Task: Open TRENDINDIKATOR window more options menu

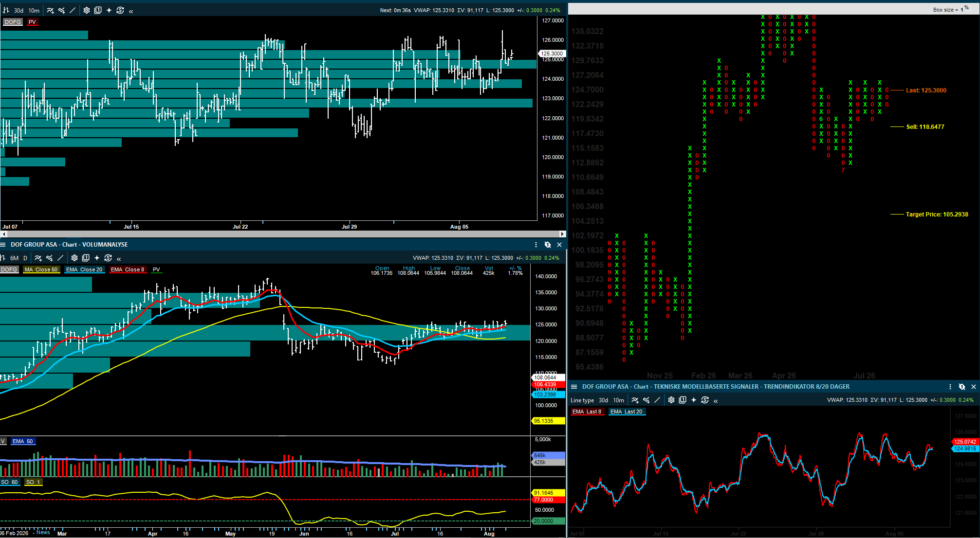Action: 950,387
